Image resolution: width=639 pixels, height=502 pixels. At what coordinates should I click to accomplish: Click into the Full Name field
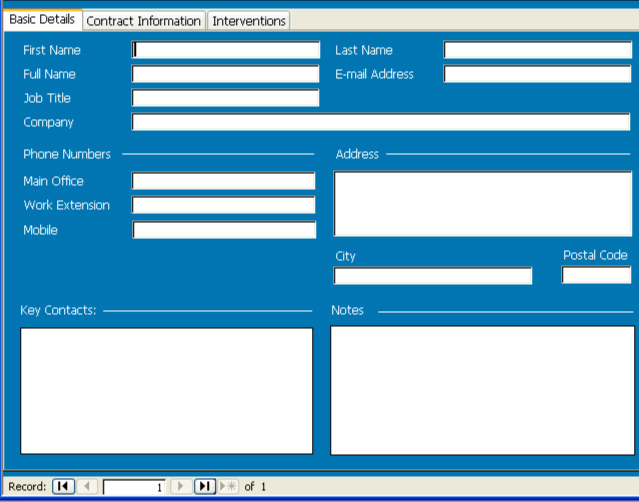click(225, 74)
